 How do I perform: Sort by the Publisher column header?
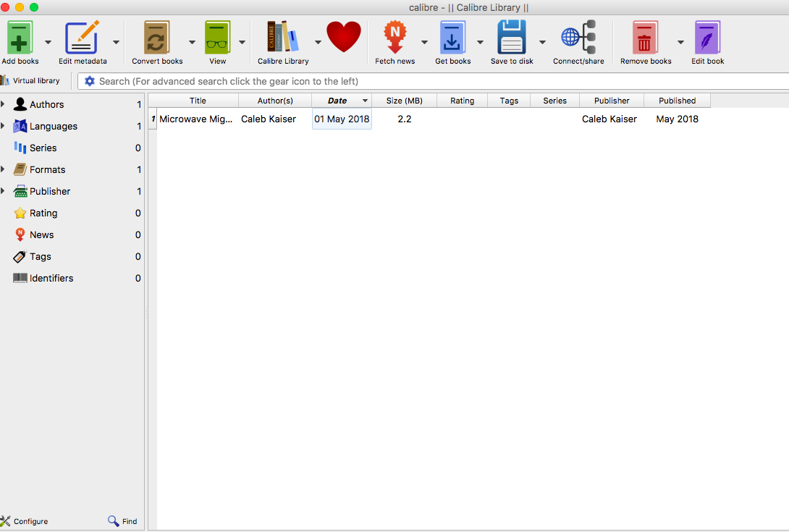point(612,101)
